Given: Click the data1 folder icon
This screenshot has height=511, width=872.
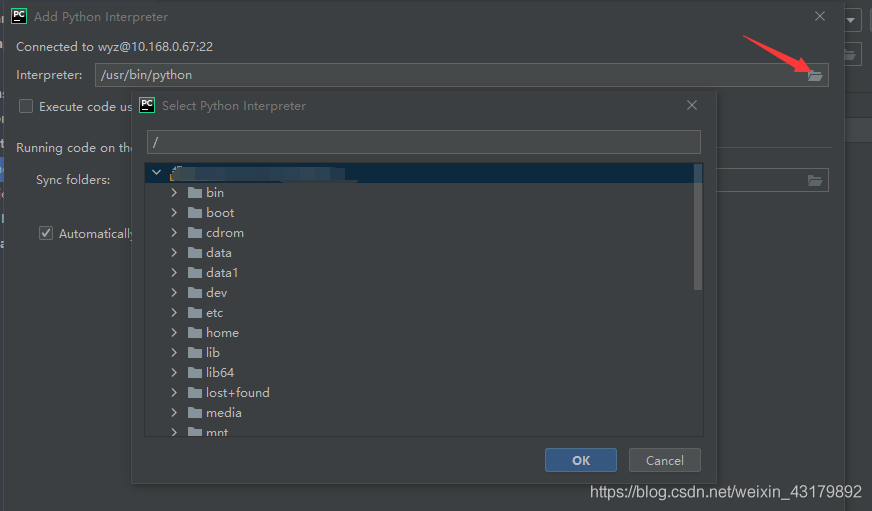Looking at the screenshot, I should [195, 273].
